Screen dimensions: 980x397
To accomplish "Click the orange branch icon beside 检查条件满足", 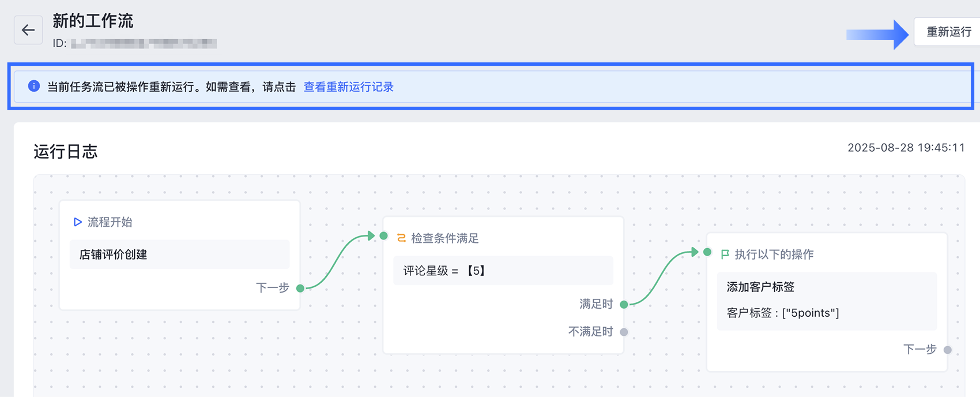I will tap(401, 238).
